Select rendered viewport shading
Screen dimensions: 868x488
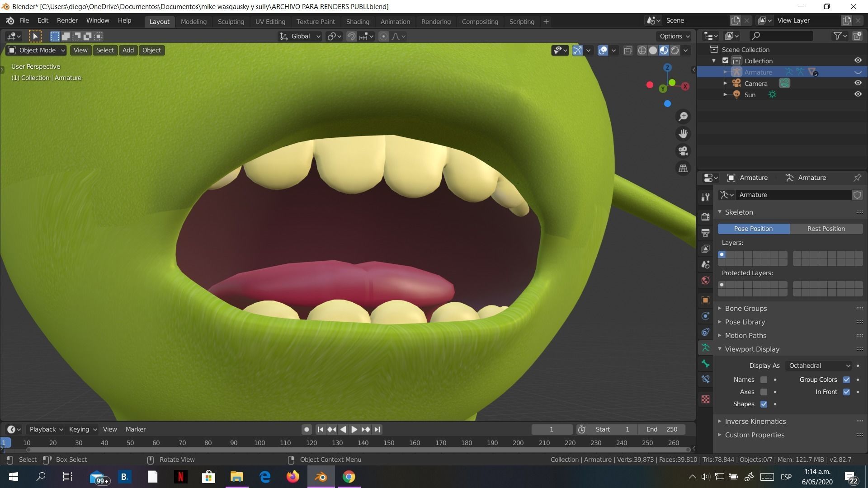pyautogui.click(x=675, y=50)
